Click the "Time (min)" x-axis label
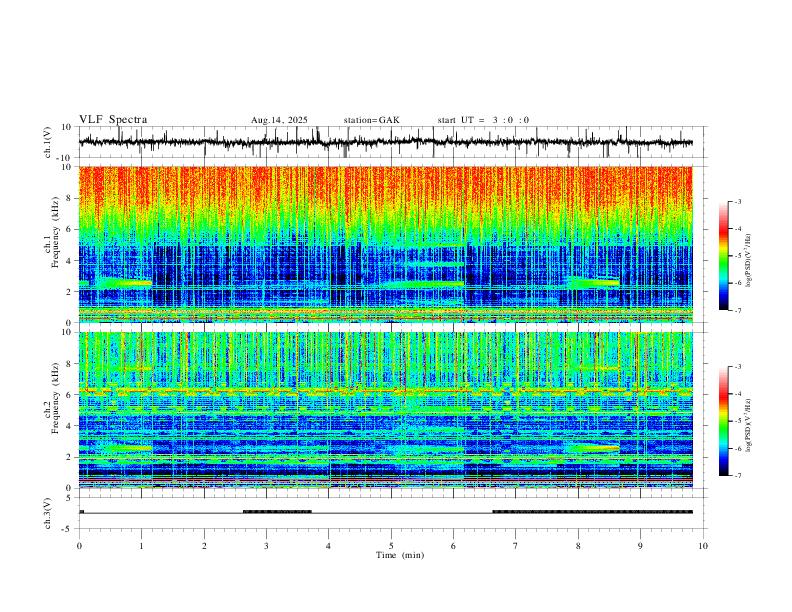The width and height of the screenshot is (792, 612). click(x=400, y=555)
